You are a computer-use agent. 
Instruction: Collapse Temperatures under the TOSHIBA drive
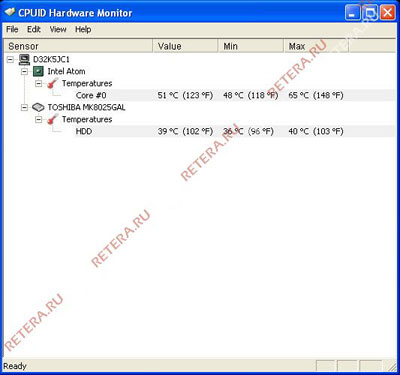(39, 119)
